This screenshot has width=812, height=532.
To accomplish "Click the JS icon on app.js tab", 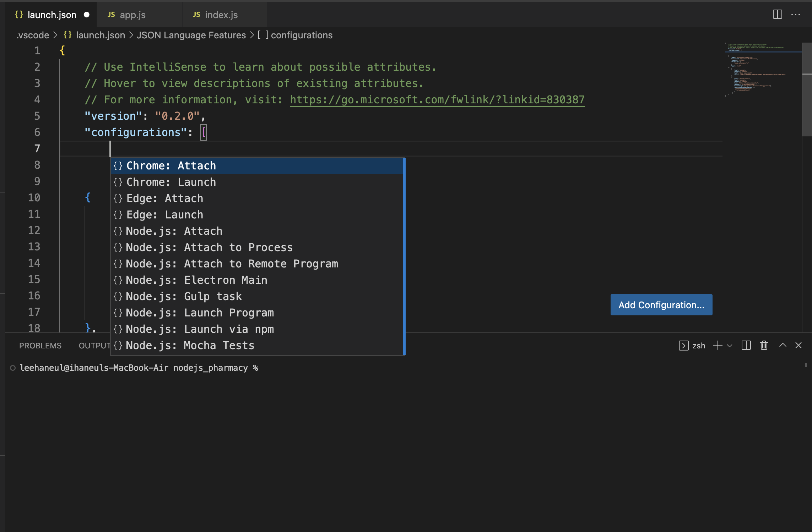I will [111, 15].
